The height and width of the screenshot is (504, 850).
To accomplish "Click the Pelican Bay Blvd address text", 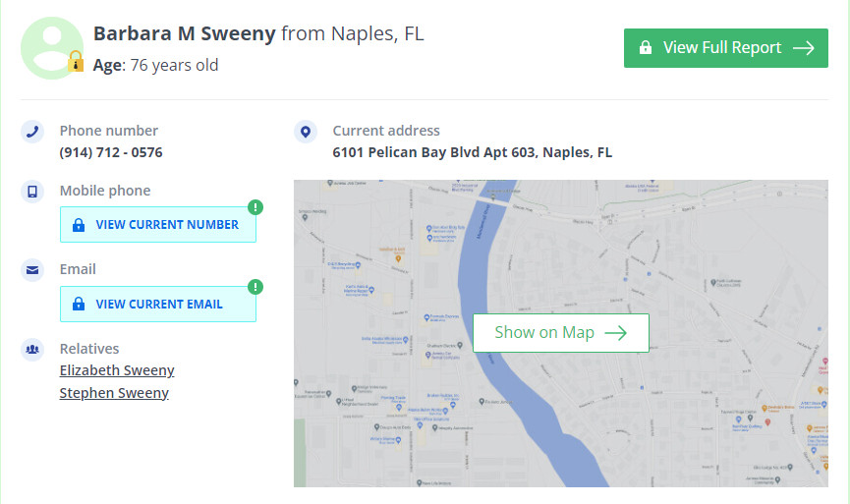I will (x=472, y=152).
